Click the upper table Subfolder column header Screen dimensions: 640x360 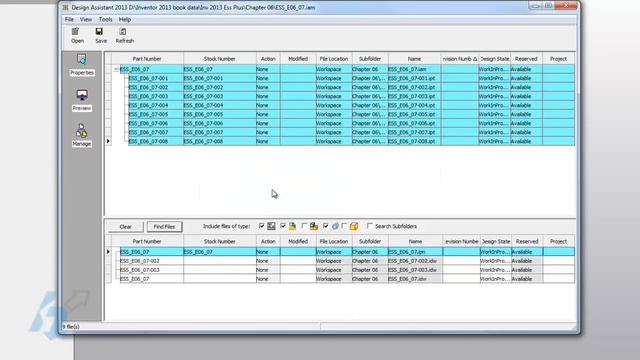[370, 59]
